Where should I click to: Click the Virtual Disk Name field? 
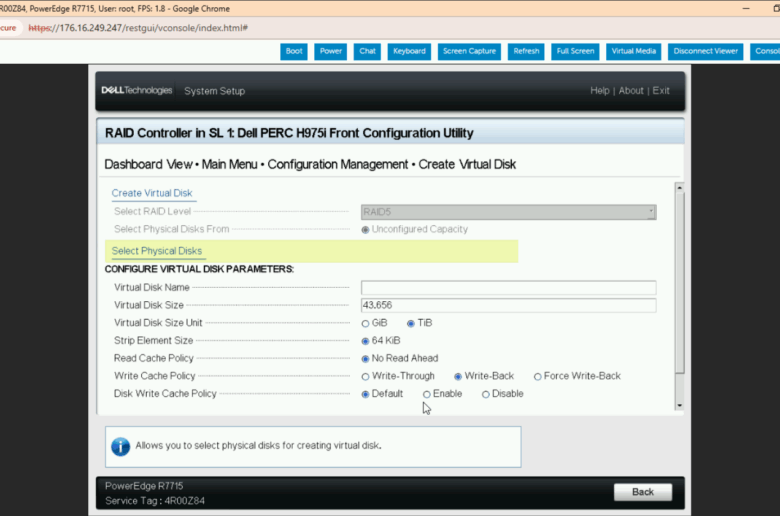point(508,287)
